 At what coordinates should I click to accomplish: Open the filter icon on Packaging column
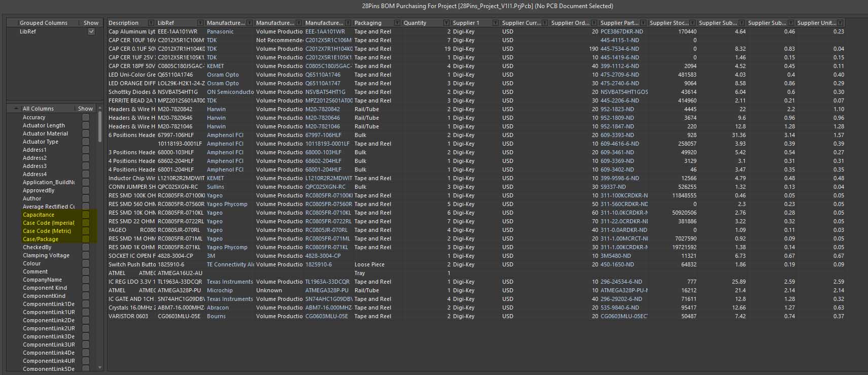click(397, 23)
